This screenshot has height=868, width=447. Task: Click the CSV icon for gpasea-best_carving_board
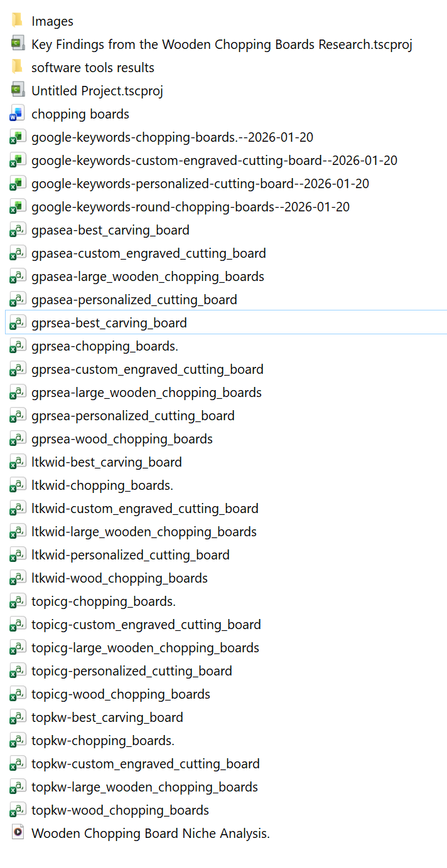[x=17, y=230]
